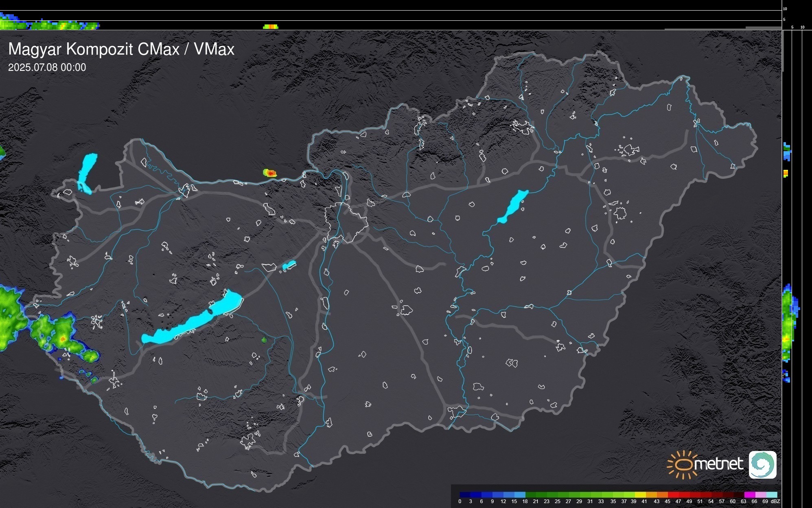This screenshot has height=508, width=812.
Task: Click the red storm cell on the northern border
Action: coord(270,173)
